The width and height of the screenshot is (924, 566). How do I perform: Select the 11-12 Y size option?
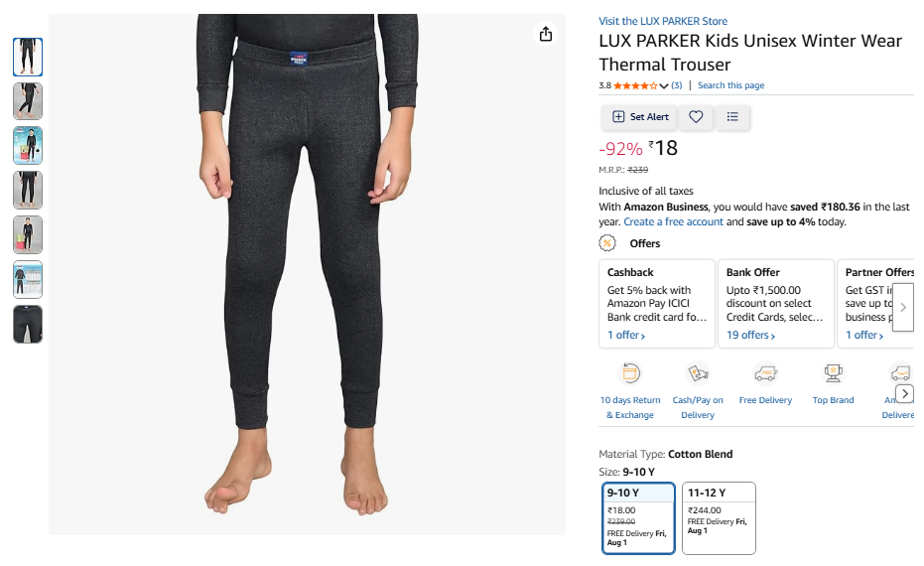pyautogui.click(x=719, y=518)
